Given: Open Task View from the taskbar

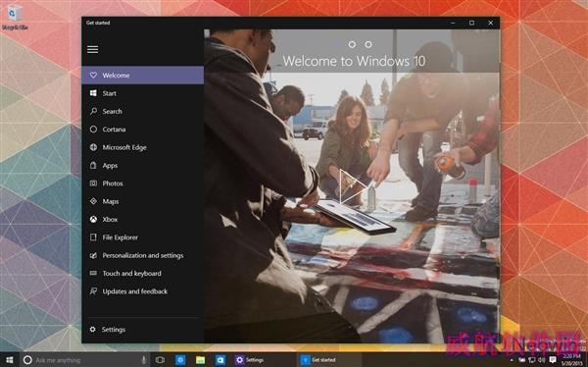Looking at the screenshot, I should pos(160,360).
